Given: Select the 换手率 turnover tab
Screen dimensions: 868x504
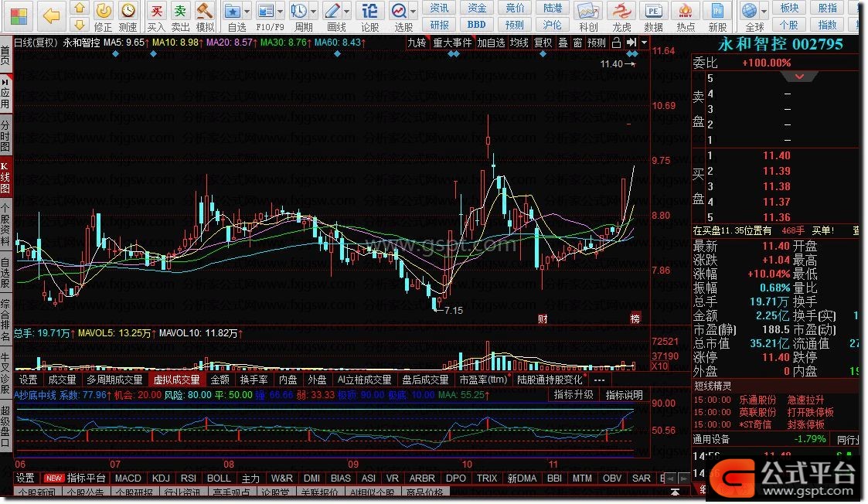Looking at the screenshot, I should coord(254,380).
